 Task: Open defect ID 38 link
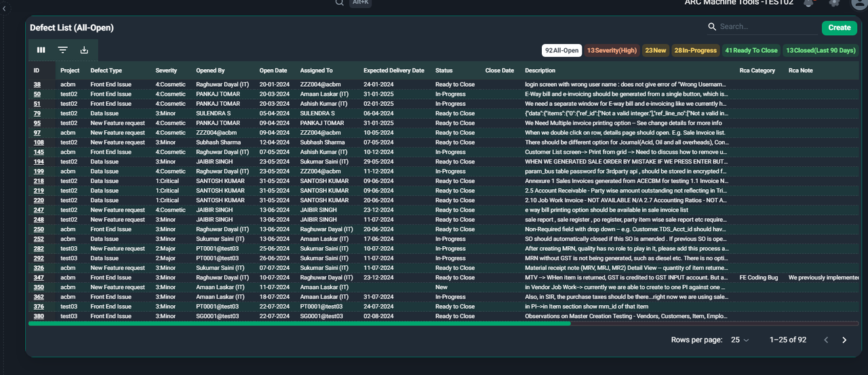pos(37,85)
